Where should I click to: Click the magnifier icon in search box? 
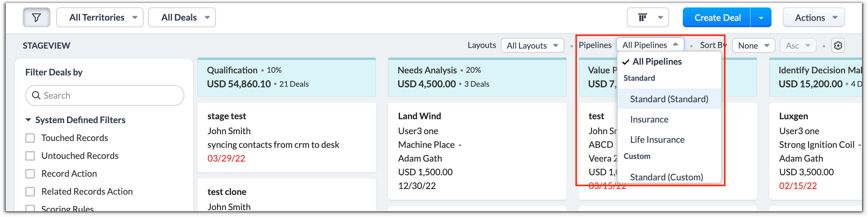tap(36, 95)
